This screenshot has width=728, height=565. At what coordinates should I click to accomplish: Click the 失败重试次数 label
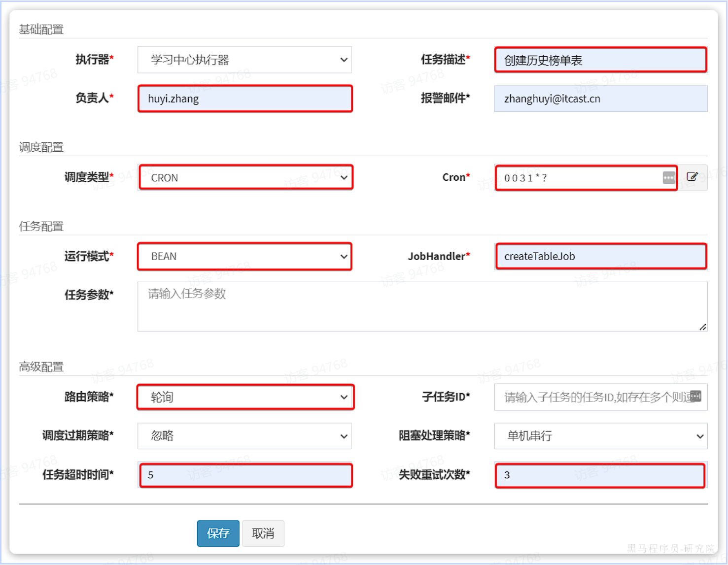pyautogui.click(x=434, y=474)
